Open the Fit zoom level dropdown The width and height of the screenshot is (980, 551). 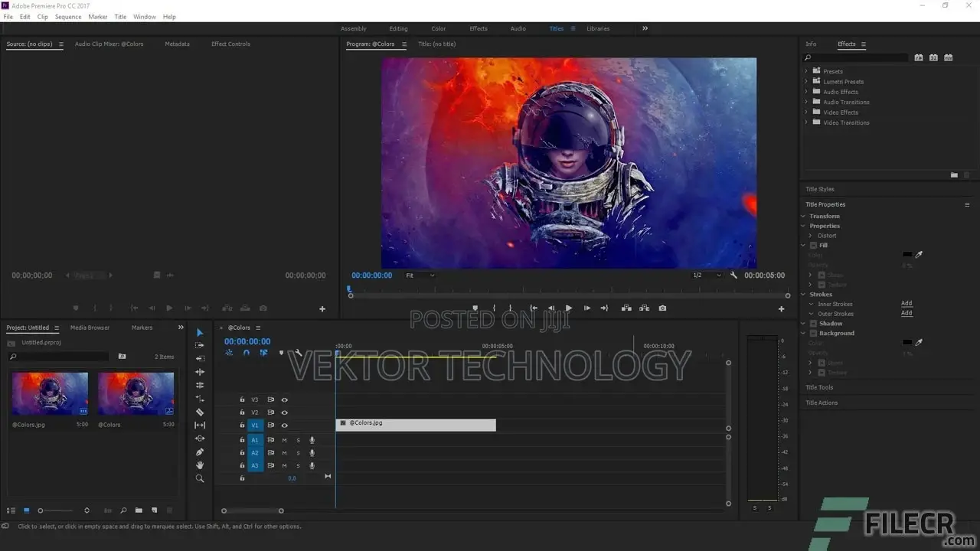tap(420, 275)
